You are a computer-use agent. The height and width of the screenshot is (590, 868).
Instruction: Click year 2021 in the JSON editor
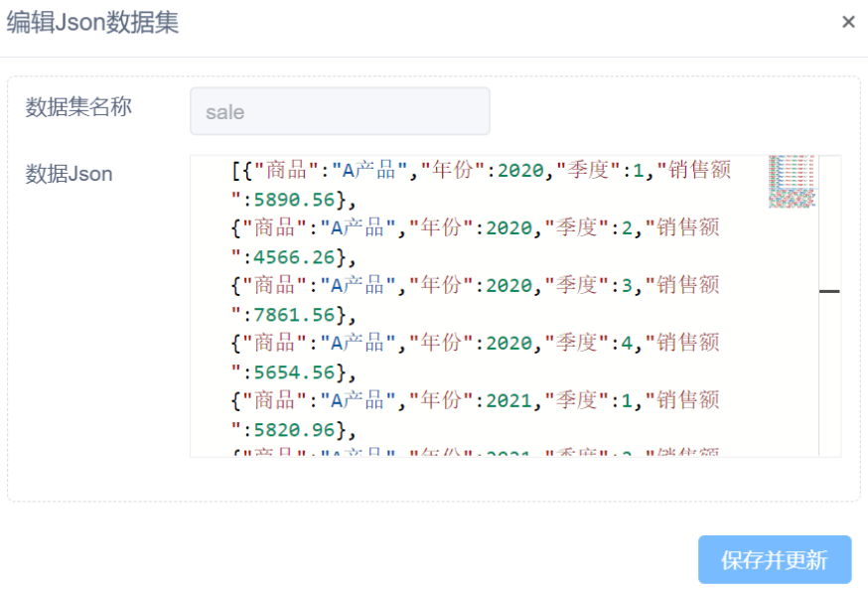click(x=521, y=400)
